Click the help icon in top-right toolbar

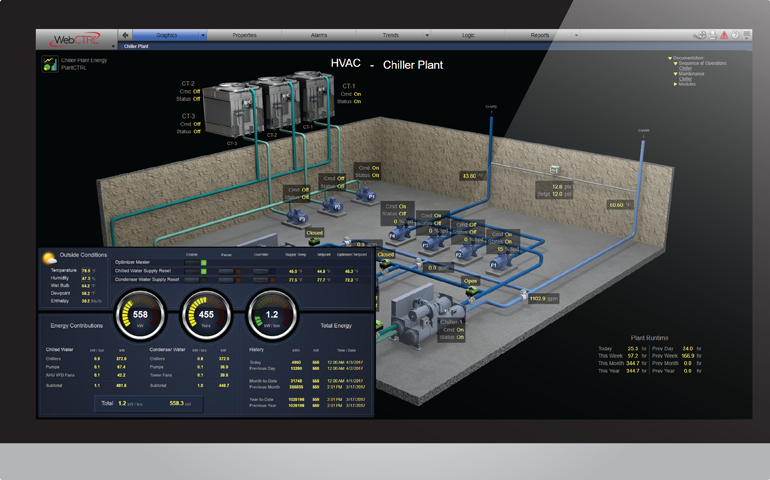pyautogui.click(x=735, y=35)
